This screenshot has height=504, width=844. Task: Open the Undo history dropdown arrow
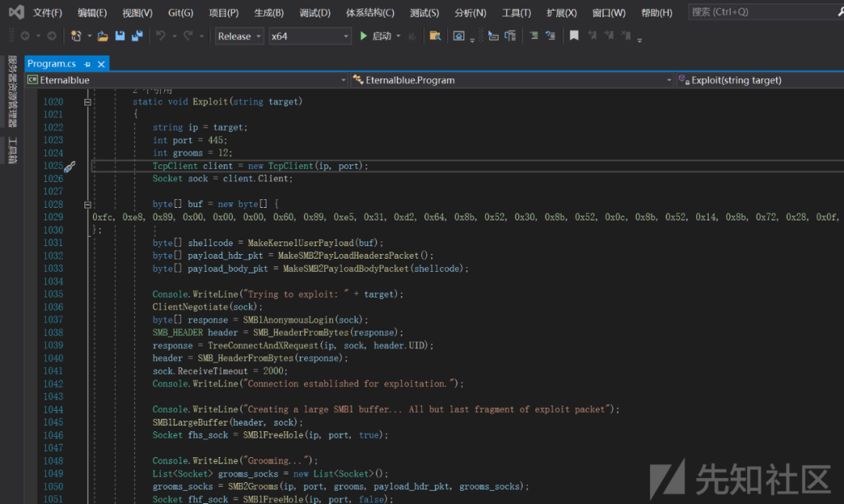pos(174,36)
